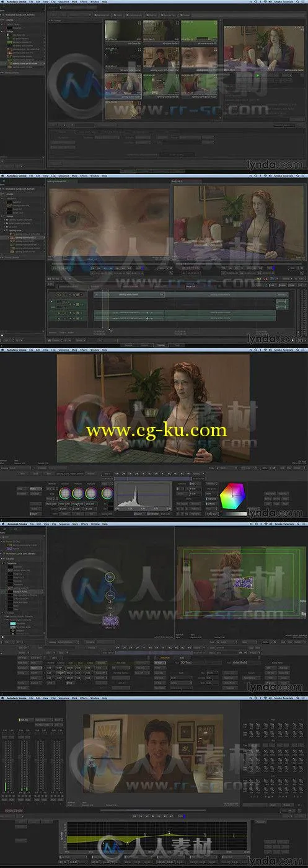Select the Timeline tab at bottom
The height and width of the screenshot is (868, 308).
(x=161, y=344)
